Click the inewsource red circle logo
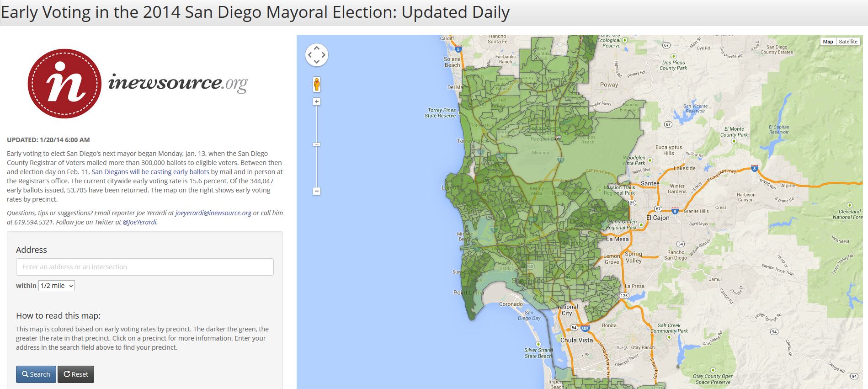The width and height of the screenshot is (868, 389). [64, 84]
